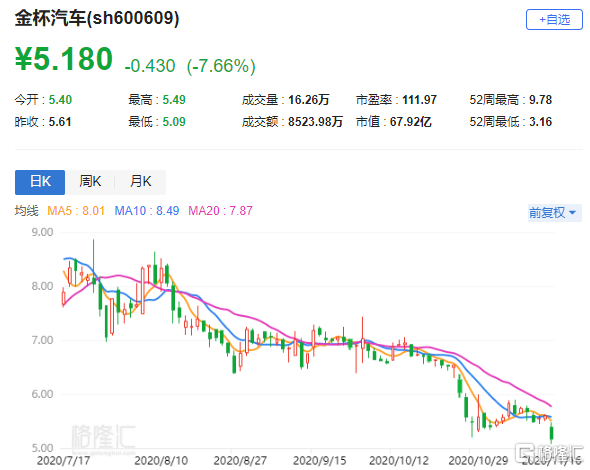Click date label 2020/10/29
This screenshot has height=470, width=590.
(478, 461)
